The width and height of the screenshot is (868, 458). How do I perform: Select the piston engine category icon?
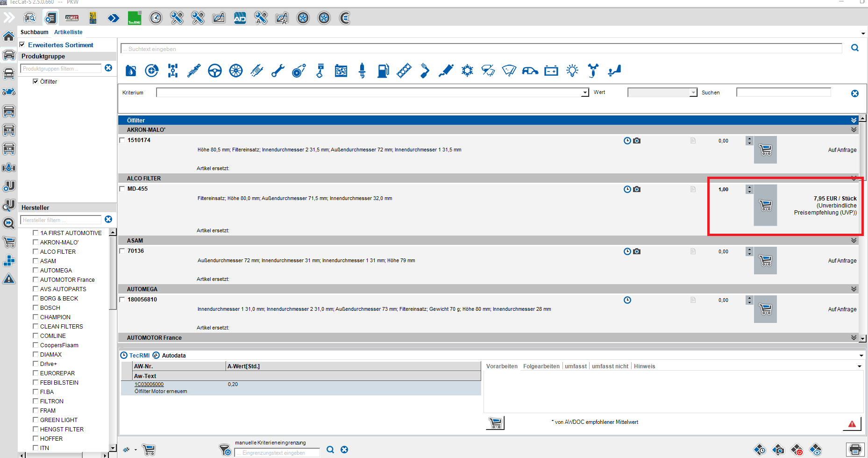click(x=320, y=71)
